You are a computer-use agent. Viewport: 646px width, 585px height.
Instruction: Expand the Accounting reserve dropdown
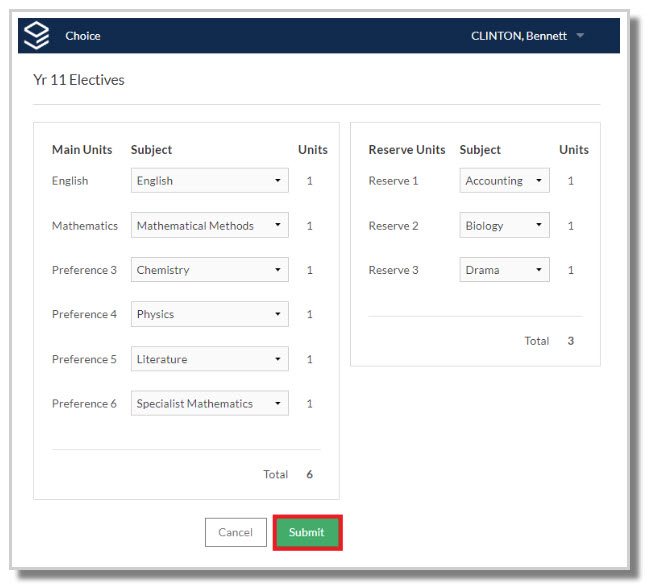[505, 180]
